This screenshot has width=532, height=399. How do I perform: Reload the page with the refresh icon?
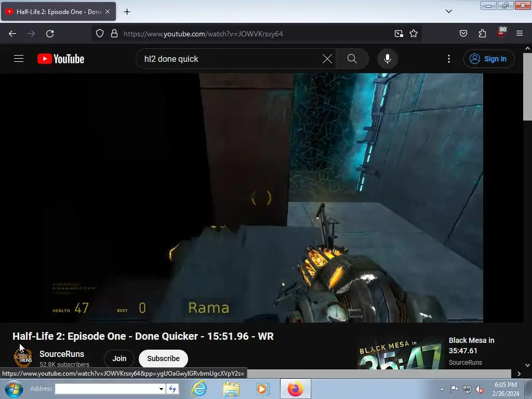click(50, 34)
